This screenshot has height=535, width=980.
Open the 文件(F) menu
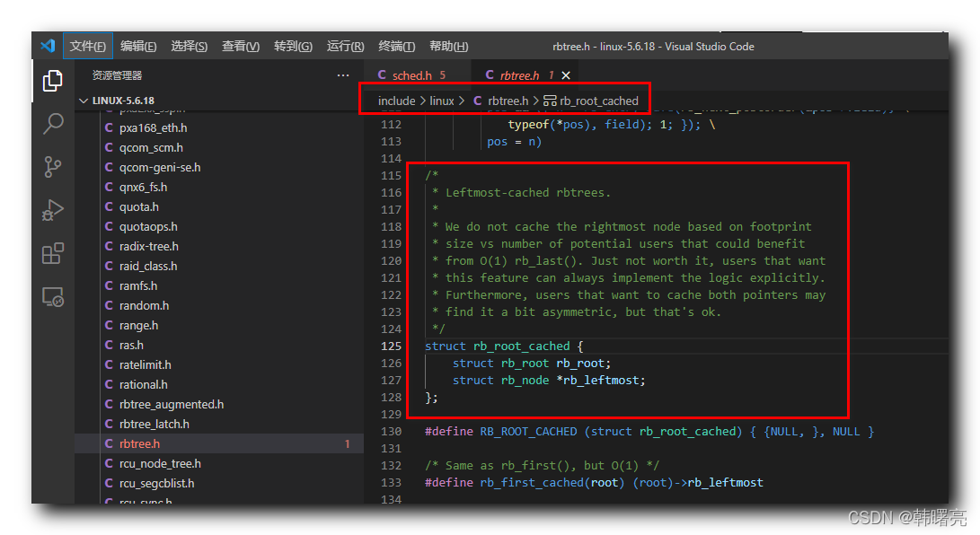pos(87,46)
